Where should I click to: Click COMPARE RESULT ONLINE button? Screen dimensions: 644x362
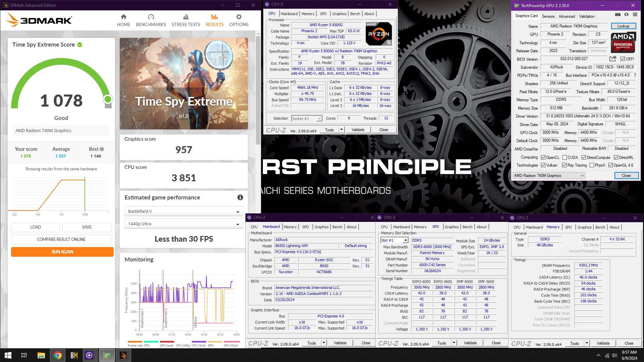click(x=61, y=239)
